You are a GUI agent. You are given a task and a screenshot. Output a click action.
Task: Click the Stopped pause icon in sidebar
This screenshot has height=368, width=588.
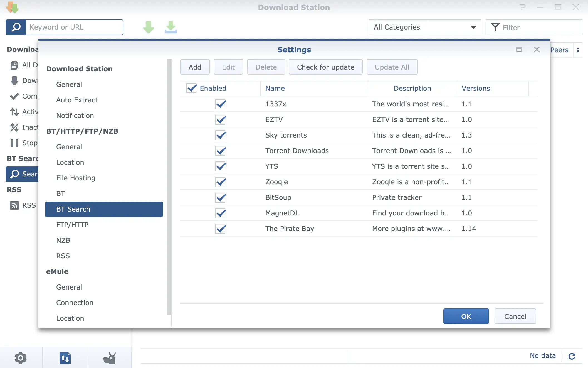14,143
